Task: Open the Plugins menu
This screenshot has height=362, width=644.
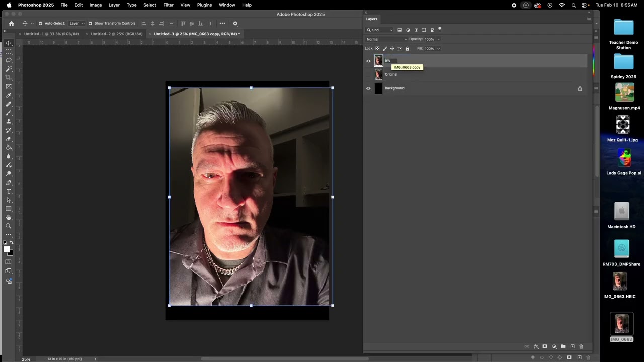Action: 204,5
